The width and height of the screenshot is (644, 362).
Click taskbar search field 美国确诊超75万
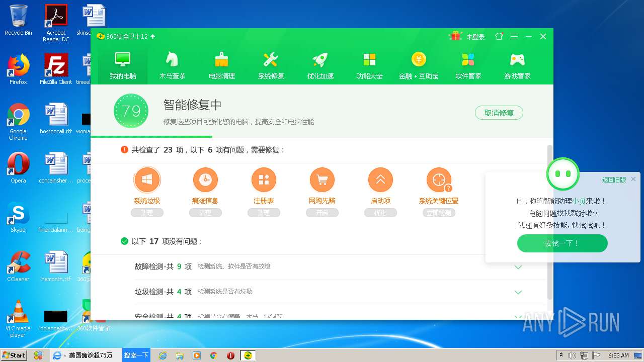[x=91, y=355]
